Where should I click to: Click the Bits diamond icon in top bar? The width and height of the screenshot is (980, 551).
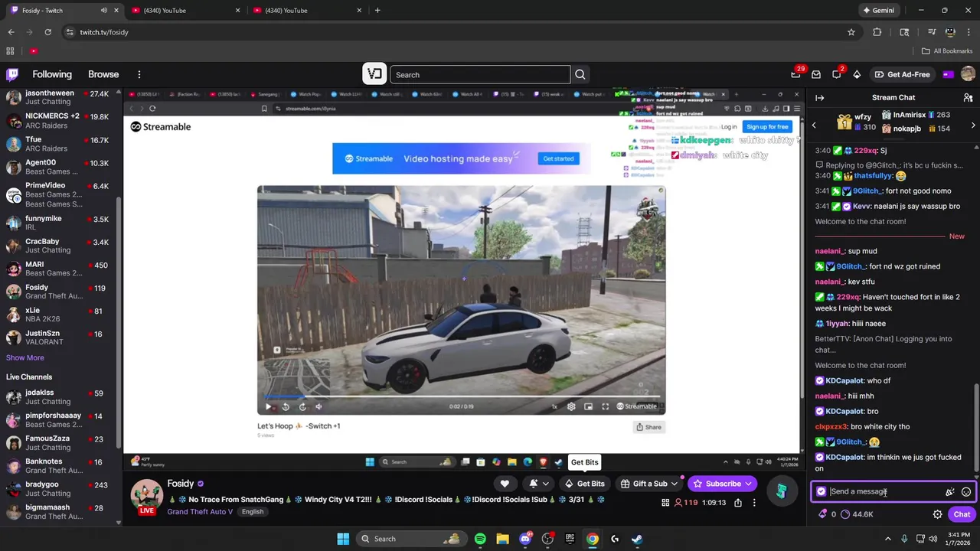857,74
